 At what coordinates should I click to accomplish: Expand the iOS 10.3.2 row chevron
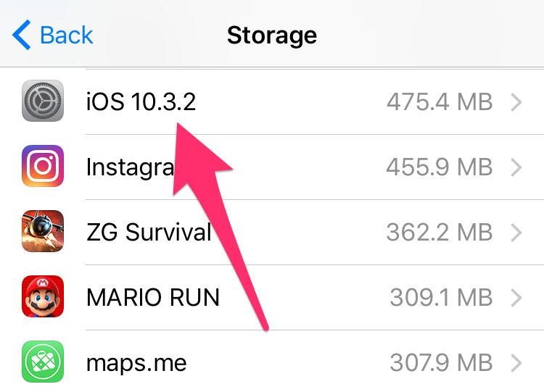516,102
